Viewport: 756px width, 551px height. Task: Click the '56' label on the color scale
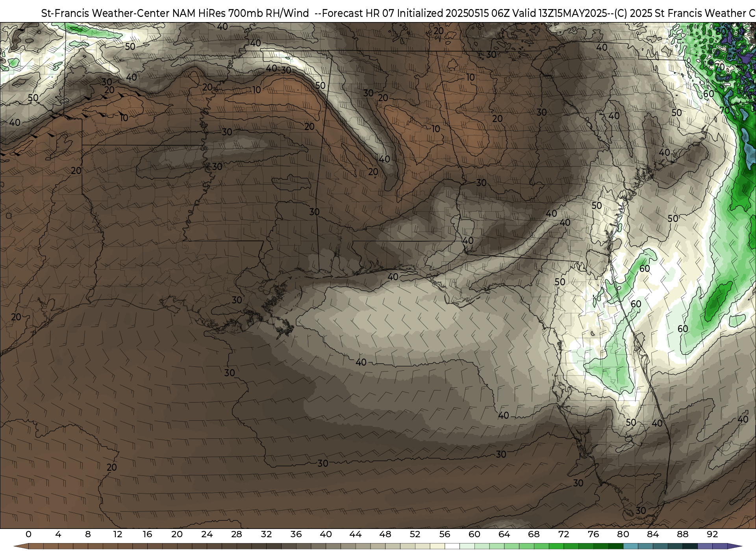click(x=445, y=534)
